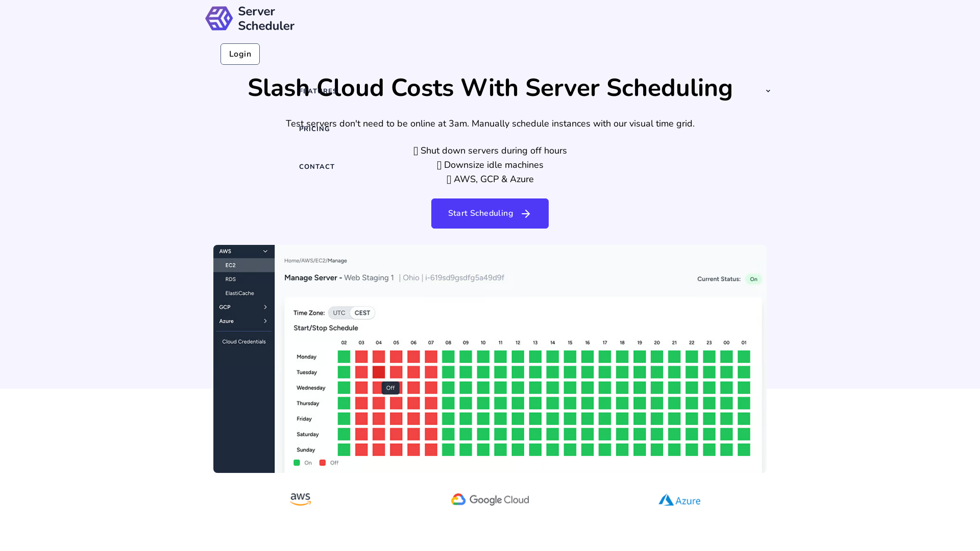Image resolution: width=980 pixels, height=551 pixels.
Task: Click the 'Start/Stop Schedule' heading
Action: (326, 328)
